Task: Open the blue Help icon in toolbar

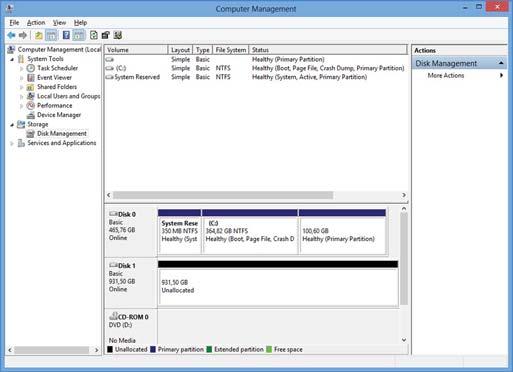Action: point(66,35)
